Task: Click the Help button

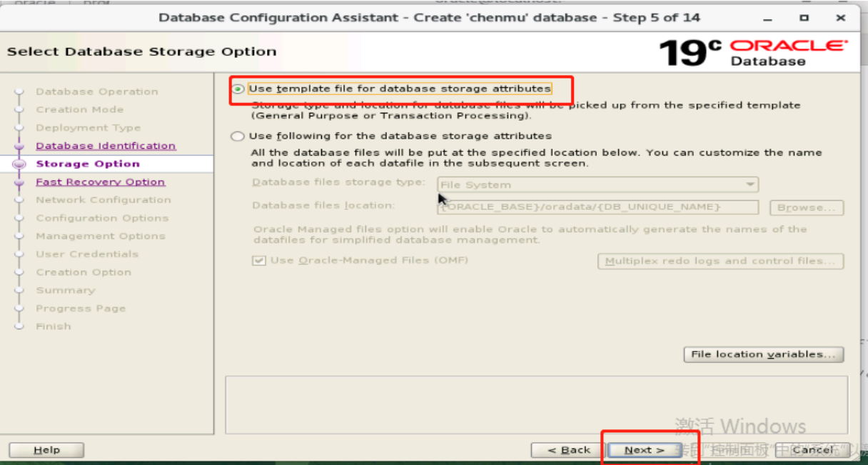Action: 46,450
